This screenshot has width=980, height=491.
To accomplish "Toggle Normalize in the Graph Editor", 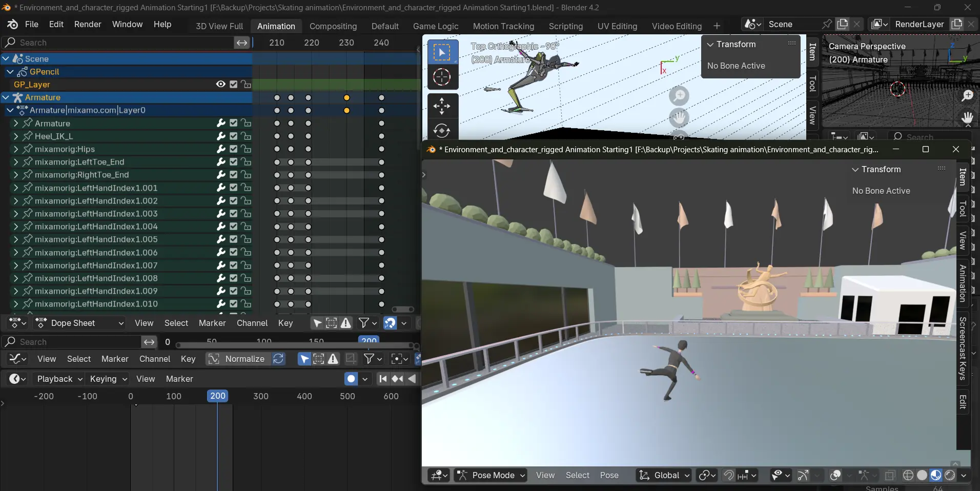I will (x=237, y=359).
